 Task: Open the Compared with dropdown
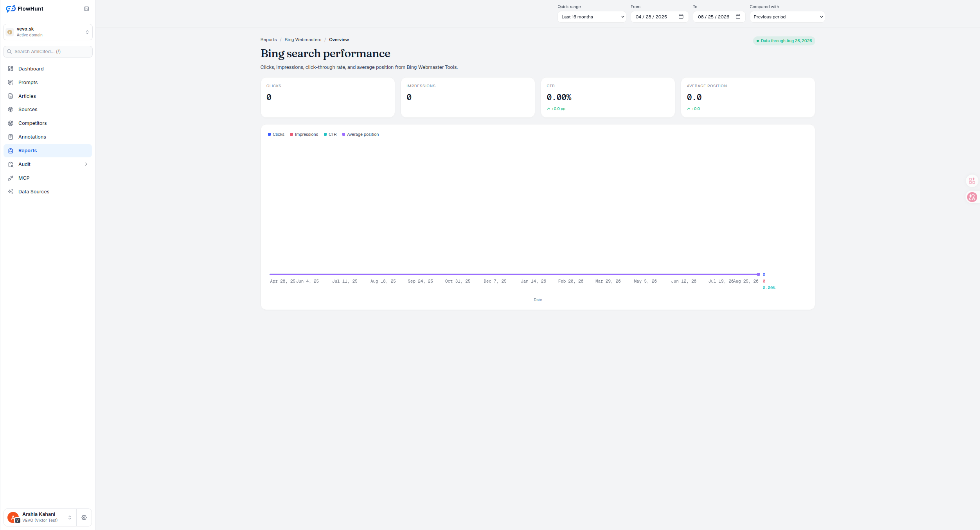coord(787,17)
